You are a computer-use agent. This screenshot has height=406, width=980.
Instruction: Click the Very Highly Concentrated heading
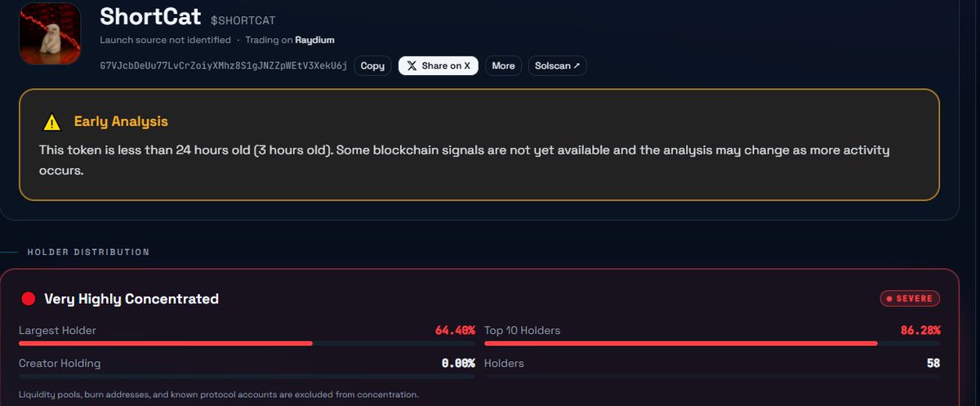(131, 299)
